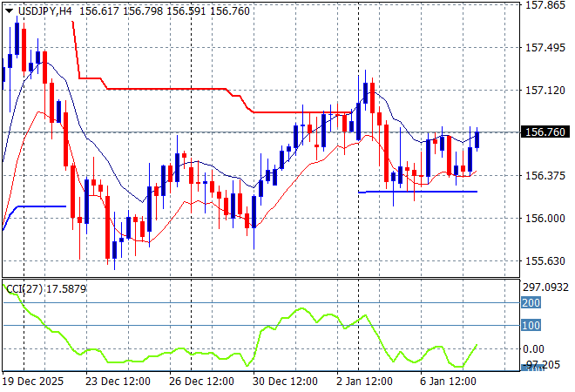Click the 19 Dec 2025 date label
The height and width of the screenshot is (392, 575).
(x=33, y=382)
